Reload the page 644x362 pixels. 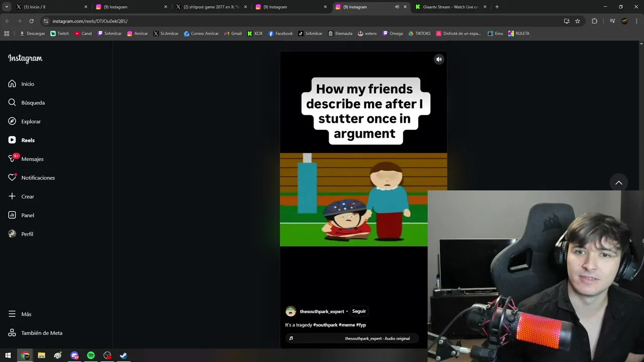(31, 21)
